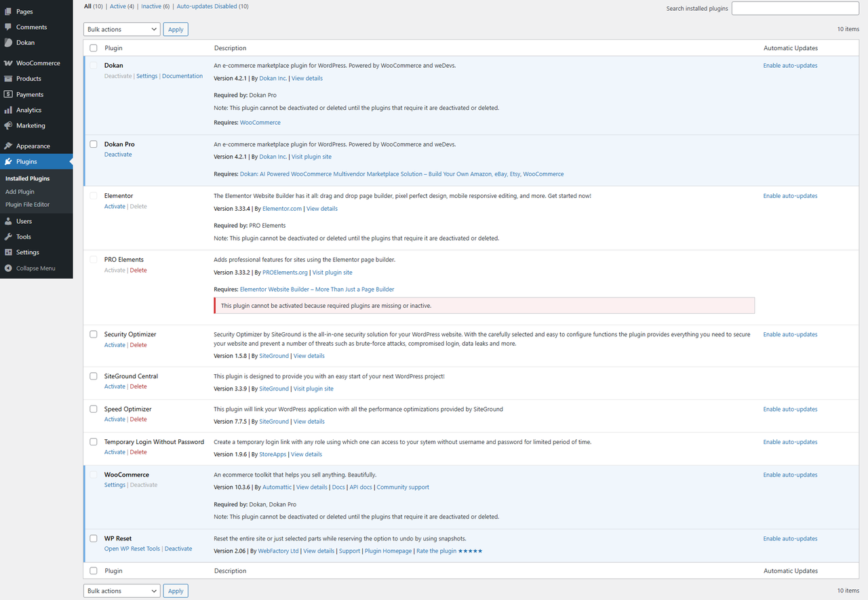Show All plugins filter
Screen dimensions: 868x600
88,6
